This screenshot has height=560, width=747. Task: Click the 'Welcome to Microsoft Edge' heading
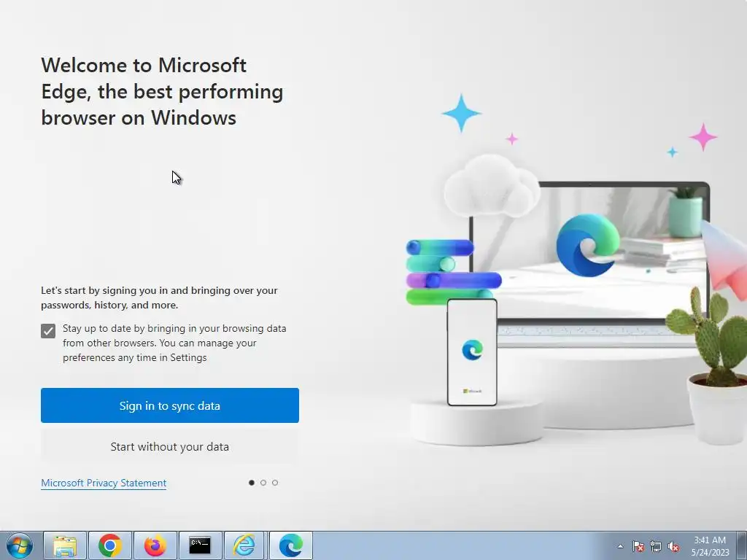click(x=162, y=91)
